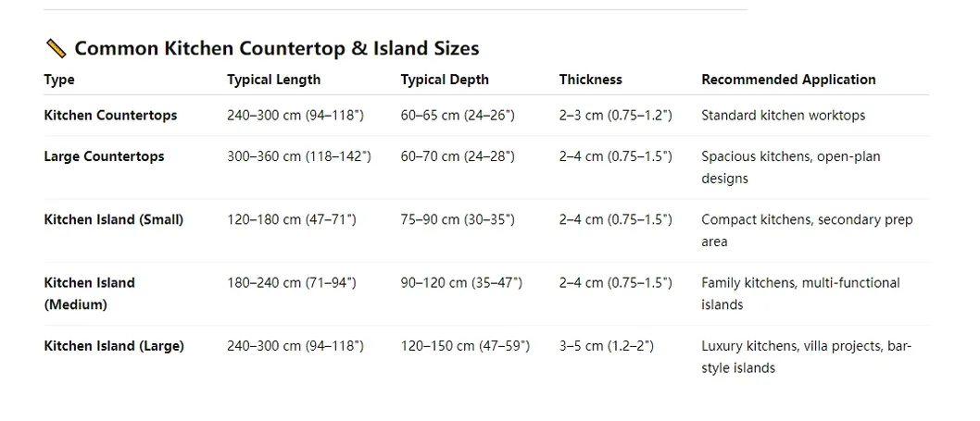Click the Kitchen Island (Large) row label

click(114, 345)
